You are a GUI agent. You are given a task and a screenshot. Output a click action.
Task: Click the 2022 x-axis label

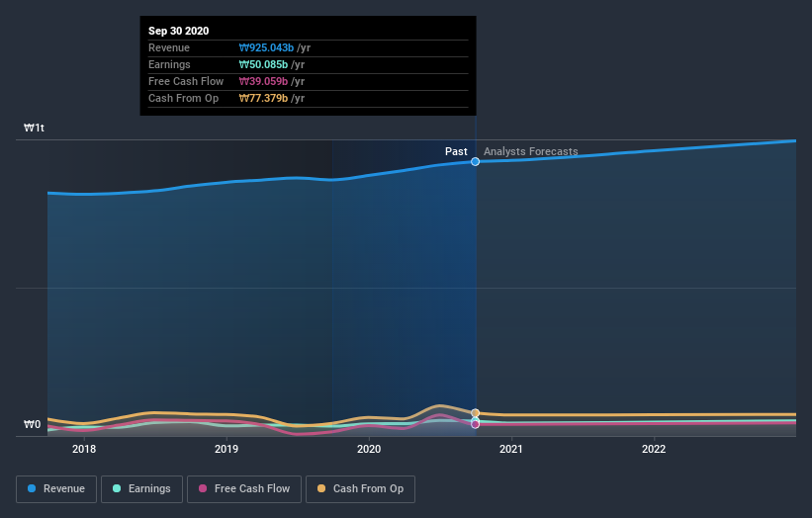coord(654,449)
